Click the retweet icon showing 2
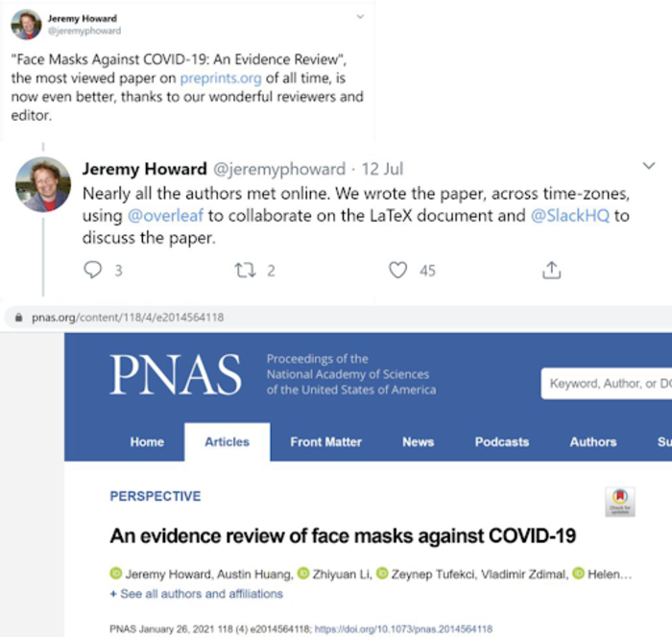This screenshot has height=637, width=672. coord(245,271)
